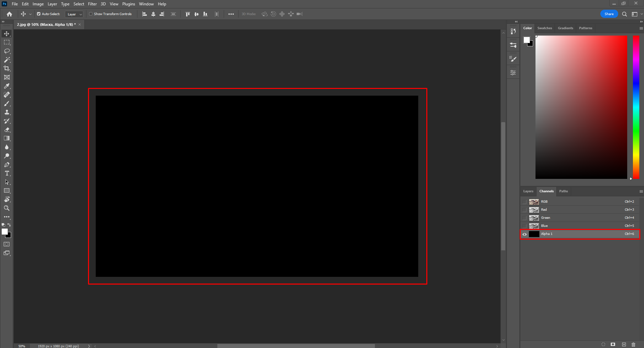Screen dimensions: 644x348
Task: Open the Layer auto-select dropdown
Action: point(74,14)
